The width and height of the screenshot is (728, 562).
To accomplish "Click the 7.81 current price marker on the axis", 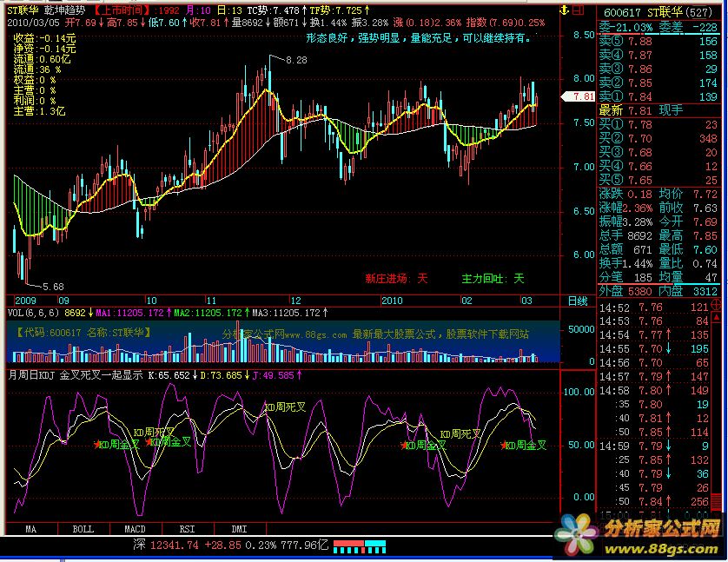I will pyautogui.click(x=585, y=96).
